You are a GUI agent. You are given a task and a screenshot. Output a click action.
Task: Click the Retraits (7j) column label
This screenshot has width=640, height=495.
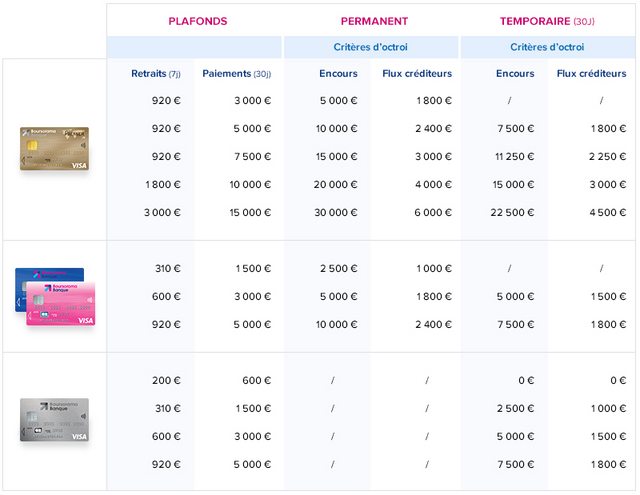(x=155, y=73)
